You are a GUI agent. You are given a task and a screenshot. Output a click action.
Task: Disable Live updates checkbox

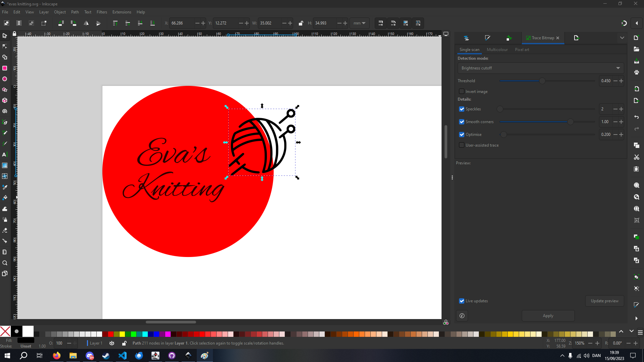point(462,301)
